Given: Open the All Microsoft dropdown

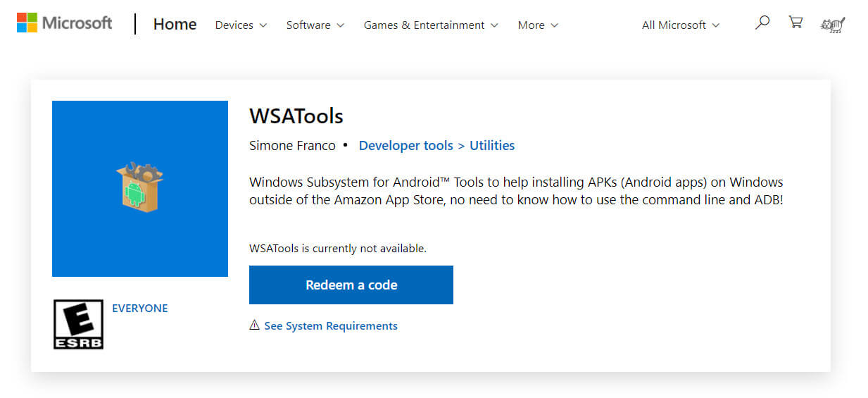Looking at the screenshot, I should 681,25.
